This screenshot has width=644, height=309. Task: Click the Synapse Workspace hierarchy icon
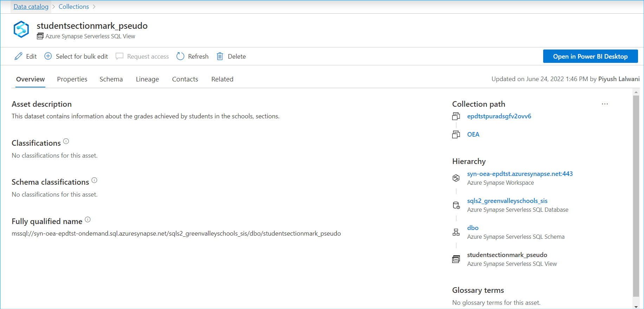click(456, 178)
